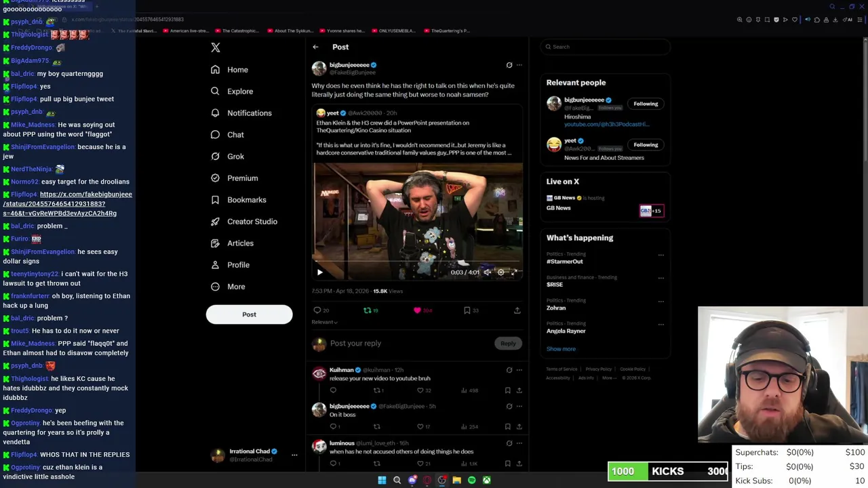Open Xbox app from the taskbar

click(x=487, y=480)
